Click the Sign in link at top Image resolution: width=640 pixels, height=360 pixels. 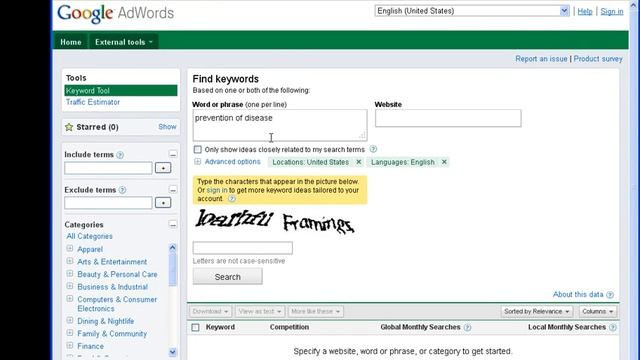(612, 11)
